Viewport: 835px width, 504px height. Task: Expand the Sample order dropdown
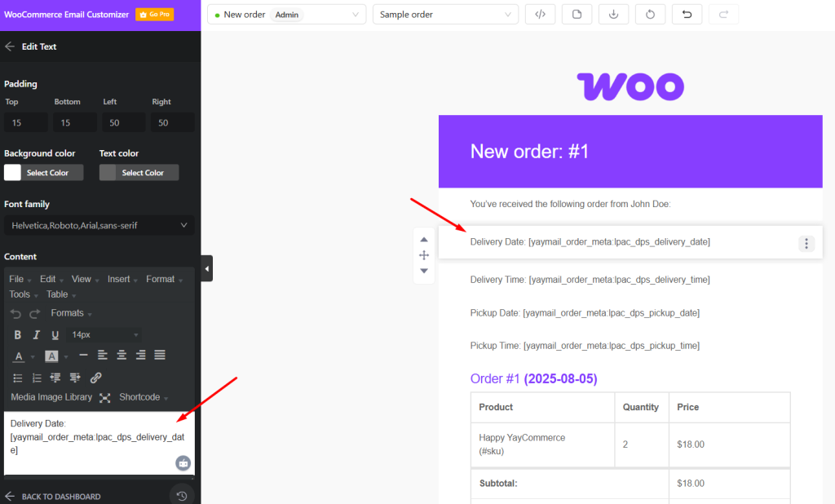click(x=445, y=15)
